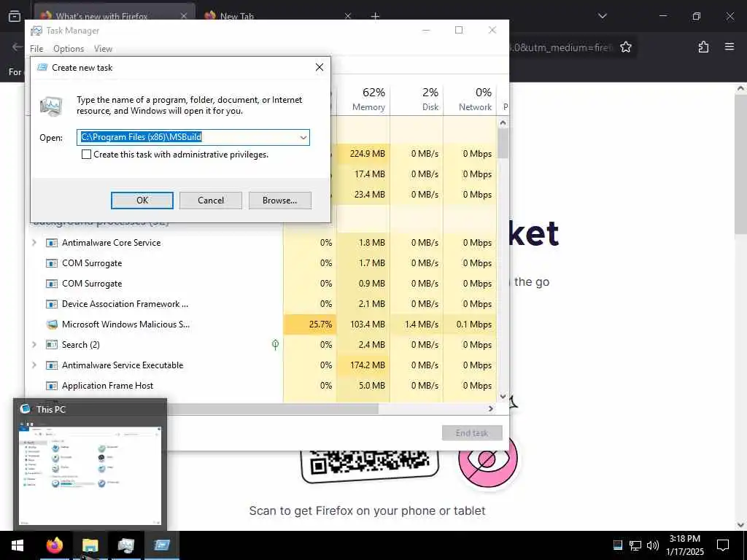This screenshot has width=747, height=560.
Task: Open the Firefox hamburger application menu
Action: pos(729,47)
